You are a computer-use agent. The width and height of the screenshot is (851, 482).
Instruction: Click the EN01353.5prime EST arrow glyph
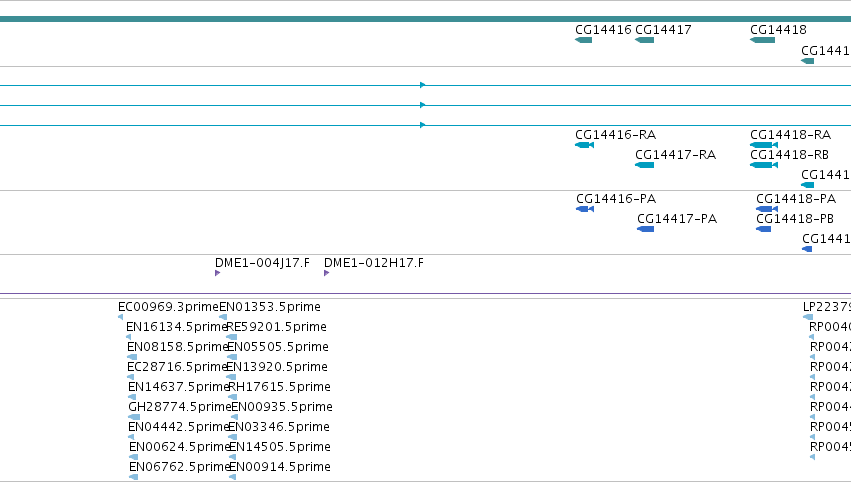pyautogui.click(x=223, y=317)
